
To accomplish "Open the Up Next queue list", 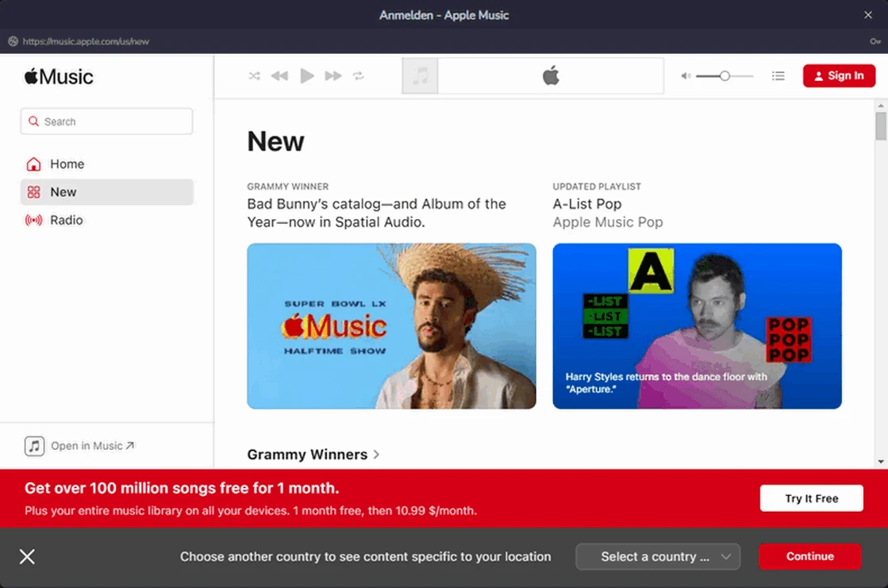I will point(778,75).
